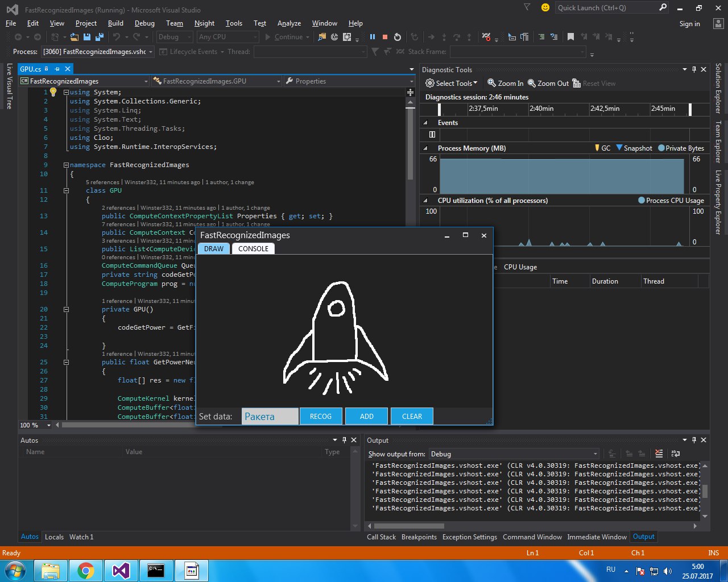Open the Debug menu

144,23
